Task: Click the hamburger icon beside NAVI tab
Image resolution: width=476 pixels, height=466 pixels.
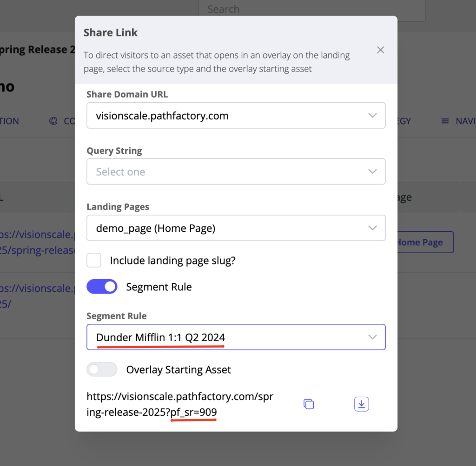Action: coord(445,121)
